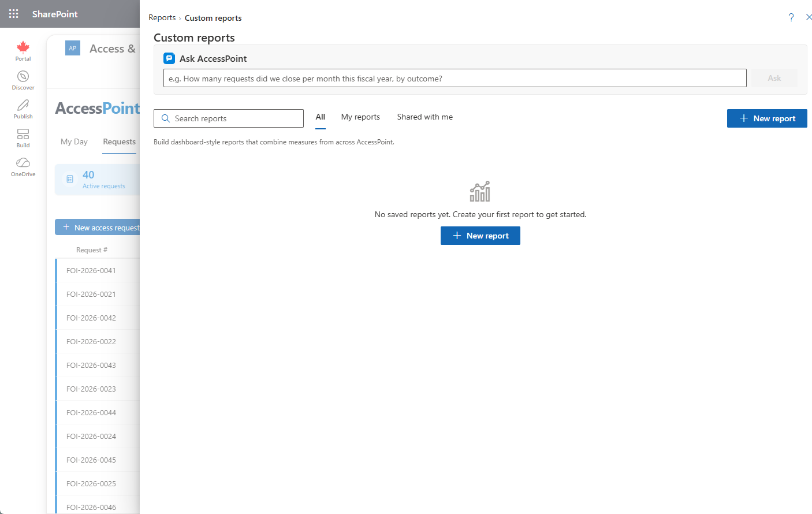The width and height of the screenshot is (812, 514).
Task: Switch to the Shared with me tab
Action: coord(425,117)
